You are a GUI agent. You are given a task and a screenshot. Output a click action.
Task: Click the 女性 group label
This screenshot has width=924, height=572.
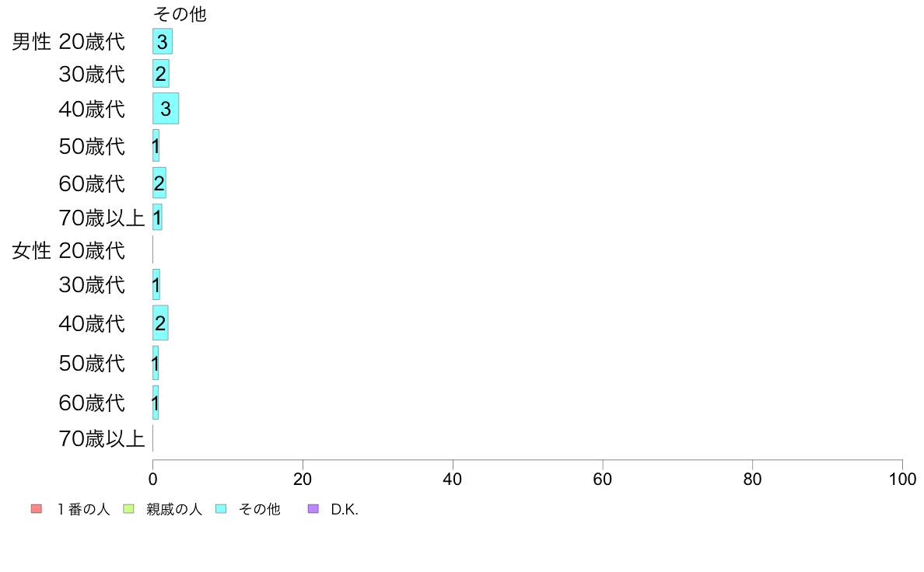31,251
